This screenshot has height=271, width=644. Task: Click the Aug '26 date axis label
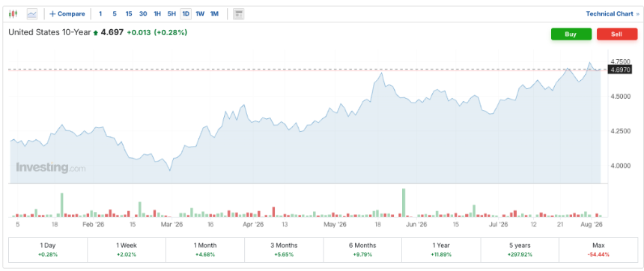pos(592,225)
